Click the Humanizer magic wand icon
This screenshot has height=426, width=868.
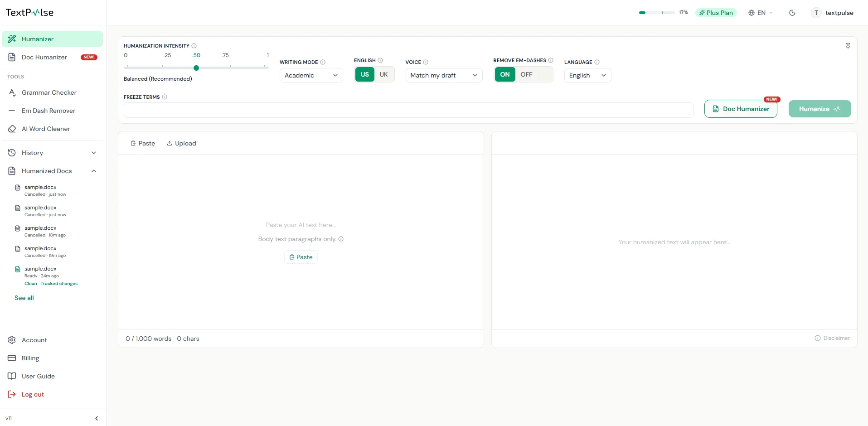click(12, 39)
